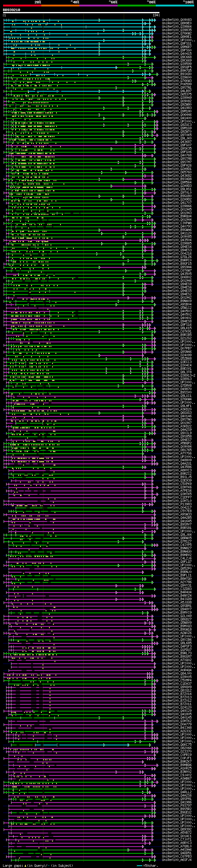Click the UniRef100_Q9C668 hit label
Image resolution: width=197 pixels, height=868 pixels.
pyautogui.click(x=177, y=57)
